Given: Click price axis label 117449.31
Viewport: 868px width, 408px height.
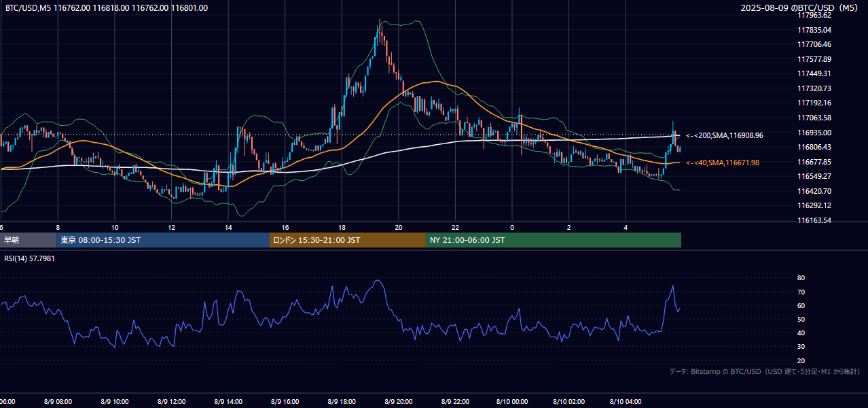Looking at the screenshot, I should click(814, 73).
